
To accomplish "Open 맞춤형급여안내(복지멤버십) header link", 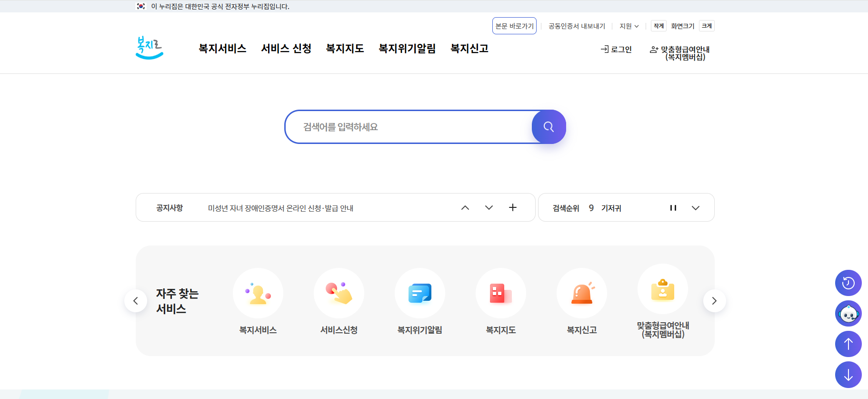I will pyautogui.click(x=680, y=53).
